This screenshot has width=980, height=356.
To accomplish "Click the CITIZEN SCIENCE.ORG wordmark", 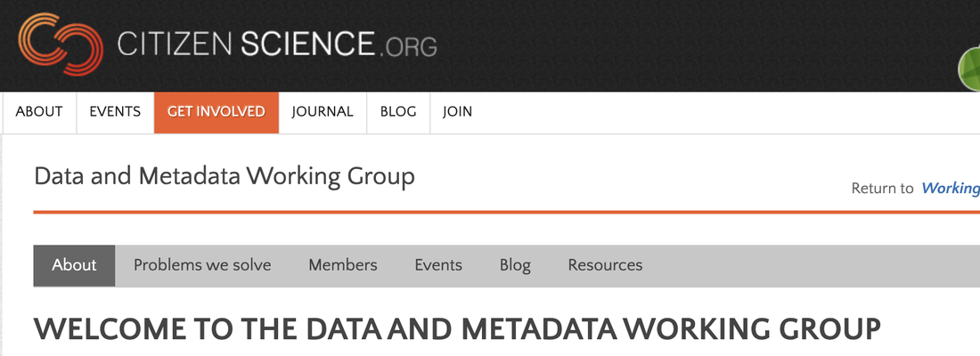I will (x=277, y=45).
